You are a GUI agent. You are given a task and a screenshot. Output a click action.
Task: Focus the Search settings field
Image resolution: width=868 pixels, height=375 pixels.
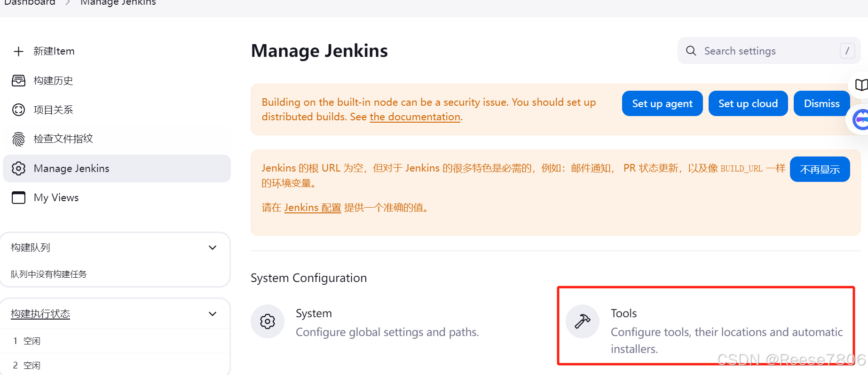[769, 51]
